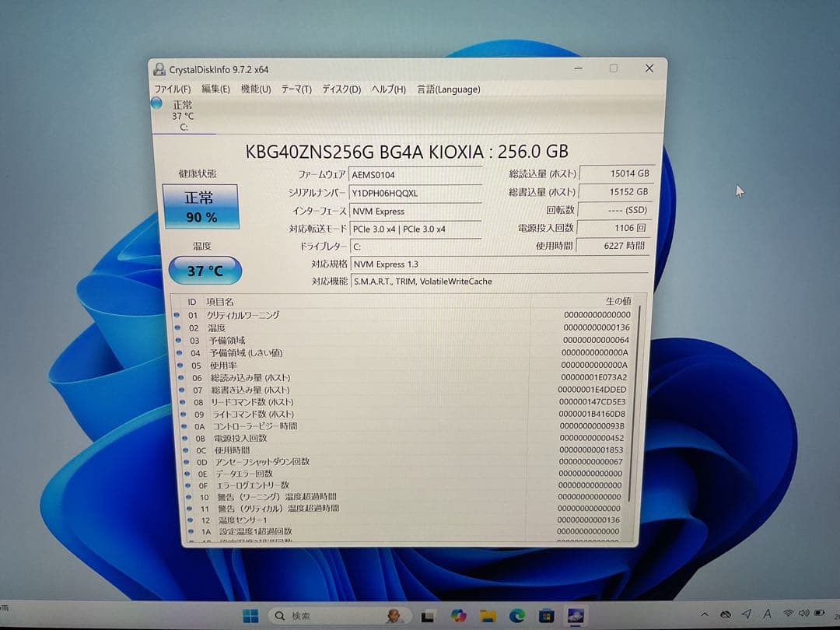The width and height of the screenshot is (840, 630).
Task: Open File Explorer from the taskbar
Action: tap(488, 614)
